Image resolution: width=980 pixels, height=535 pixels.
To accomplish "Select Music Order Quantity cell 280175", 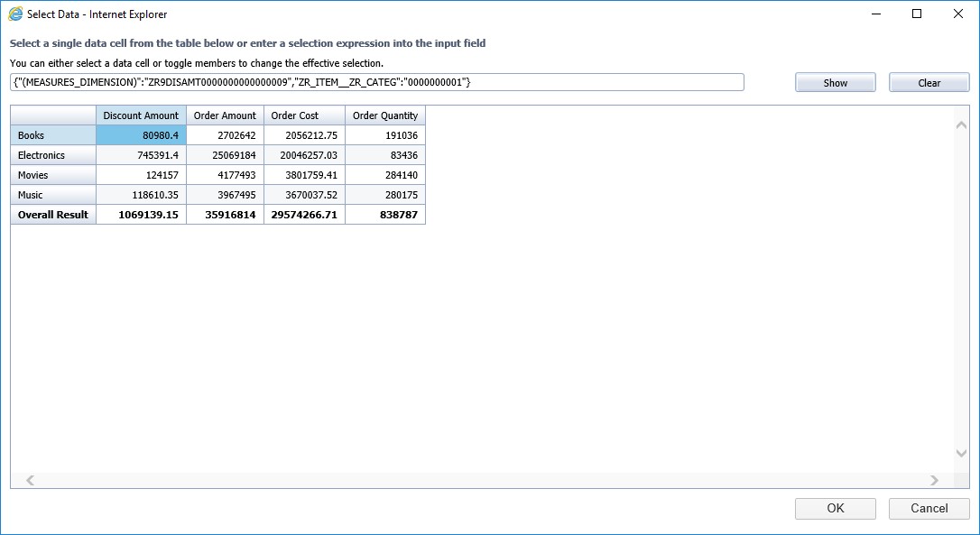I will point(384,195).
